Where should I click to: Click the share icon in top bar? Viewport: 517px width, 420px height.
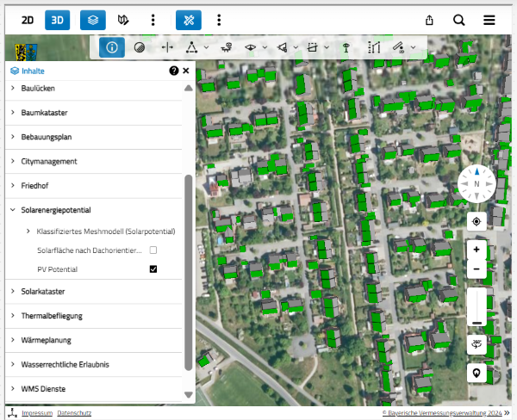[429, 20]
